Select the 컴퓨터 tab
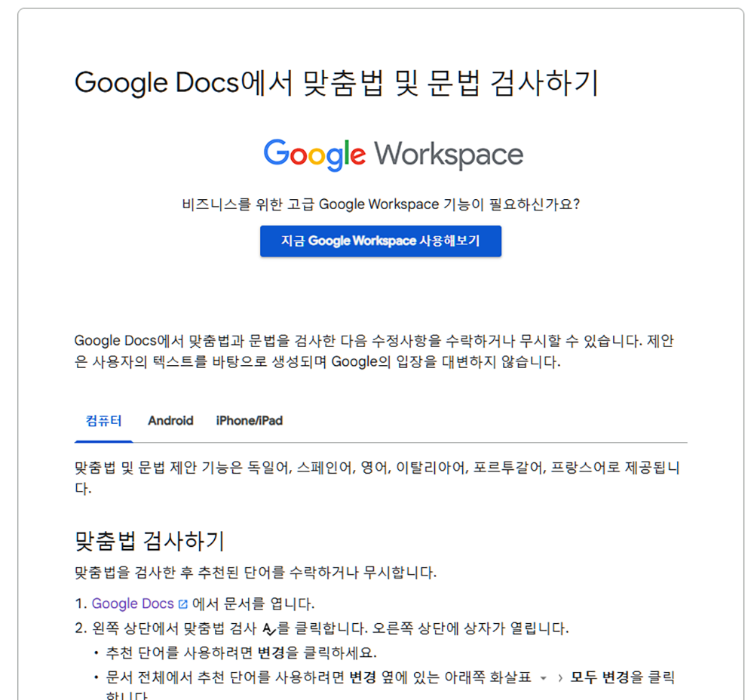The height and width of the screenshot is (700, 754). pyautogui.click(x=103, y=421)
